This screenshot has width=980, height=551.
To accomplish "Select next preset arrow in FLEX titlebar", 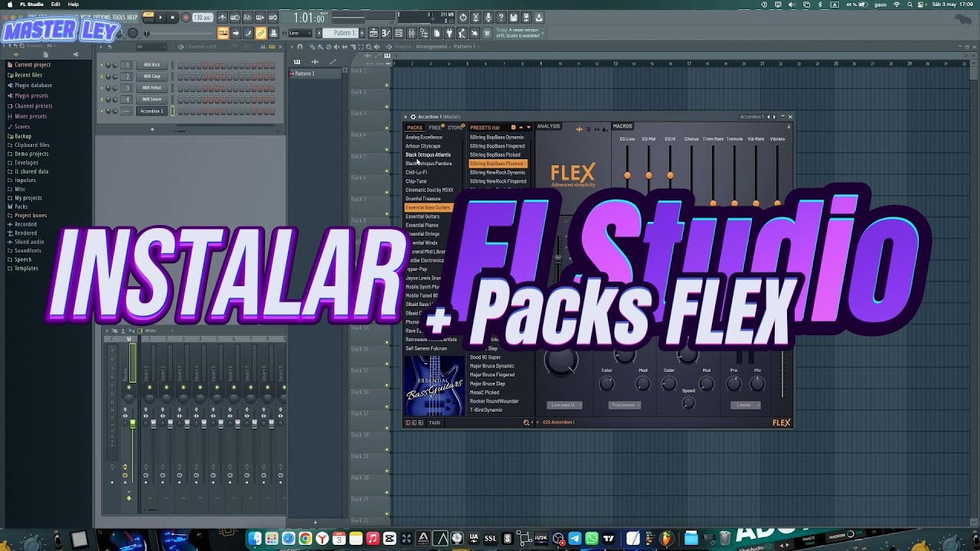I will pos(774,117).
